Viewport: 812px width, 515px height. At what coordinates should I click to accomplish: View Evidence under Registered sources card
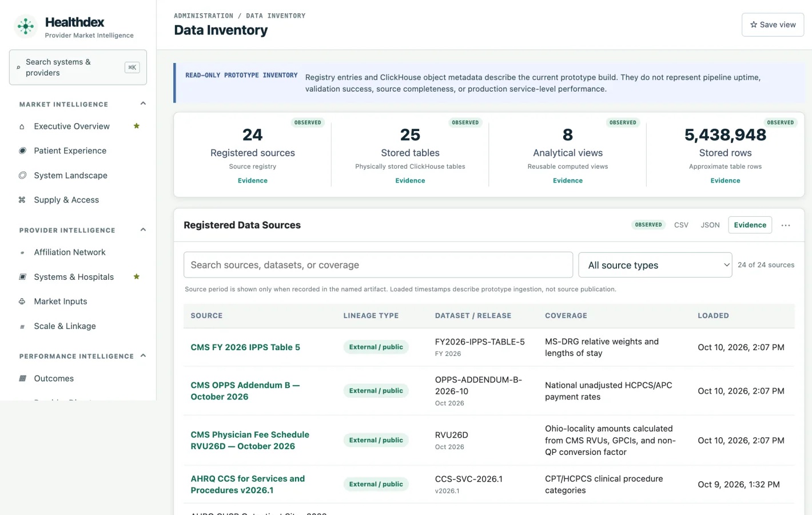point(253,181)
